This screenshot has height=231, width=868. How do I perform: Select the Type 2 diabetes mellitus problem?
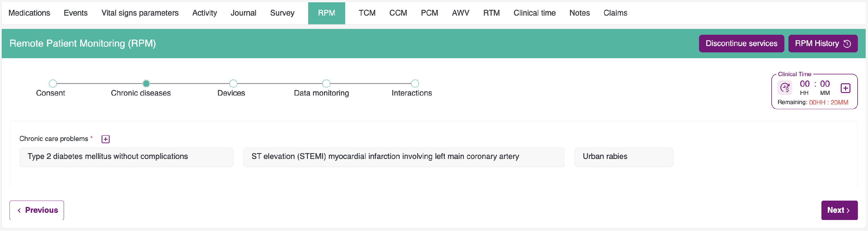[126, 157]
